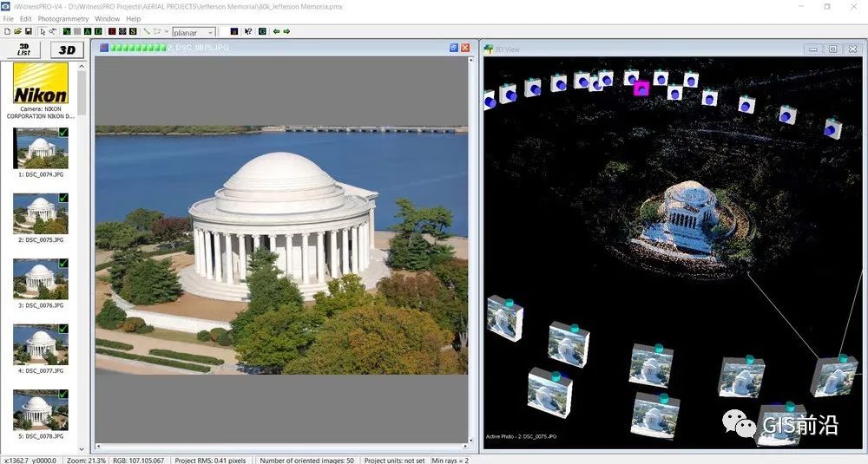Go to next image with right green arrow
Screen dimensions: 868x464
(286, 32)
